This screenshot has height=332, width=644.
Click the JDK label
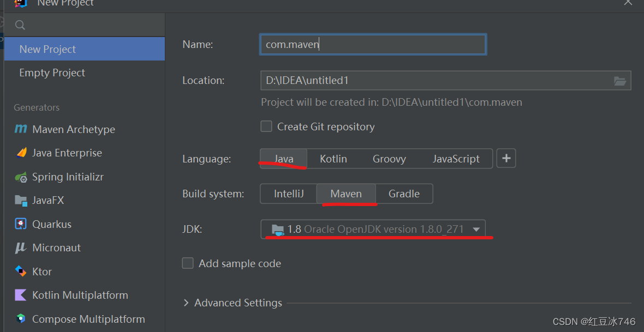(192, 230)
